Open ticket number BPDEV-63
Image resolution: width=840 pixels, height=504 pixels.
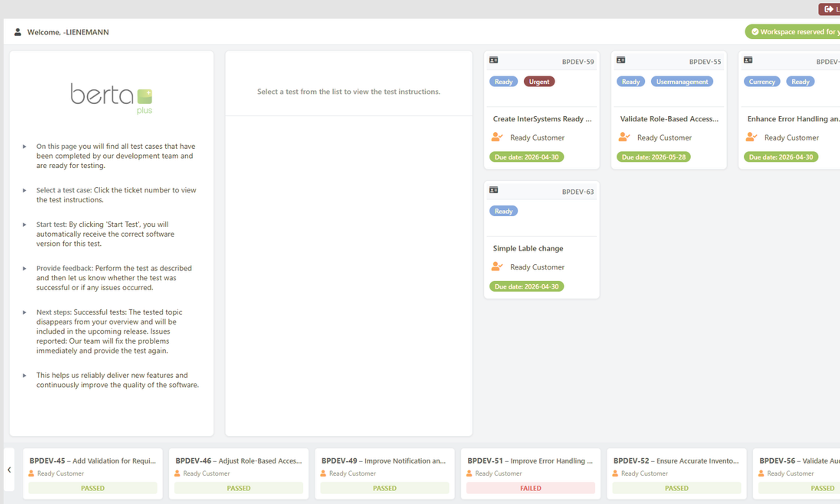578,192
